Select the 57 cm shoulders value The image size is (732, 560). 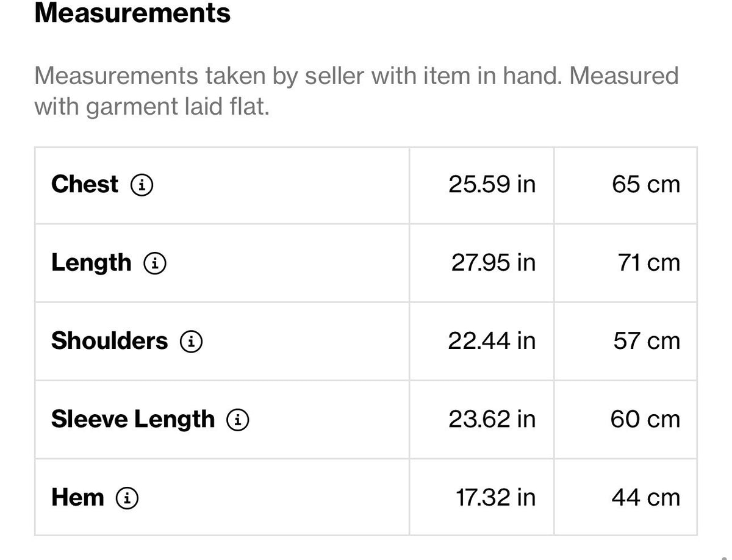(647, 341)
